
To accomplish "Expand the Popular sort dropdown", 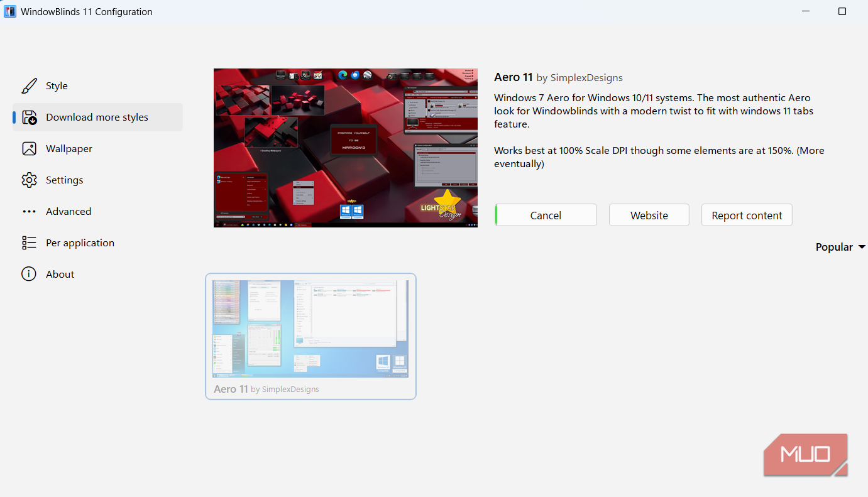I will click(840, 247).
